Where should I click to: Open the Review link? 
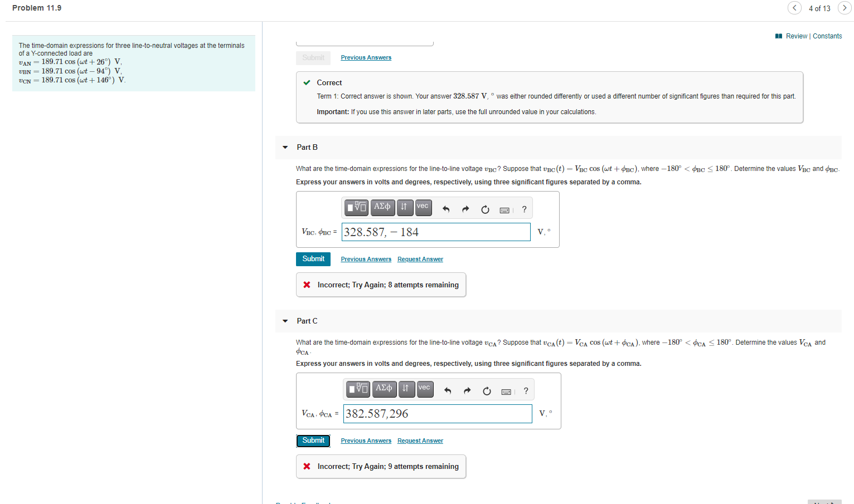click(x=796, y=36)
